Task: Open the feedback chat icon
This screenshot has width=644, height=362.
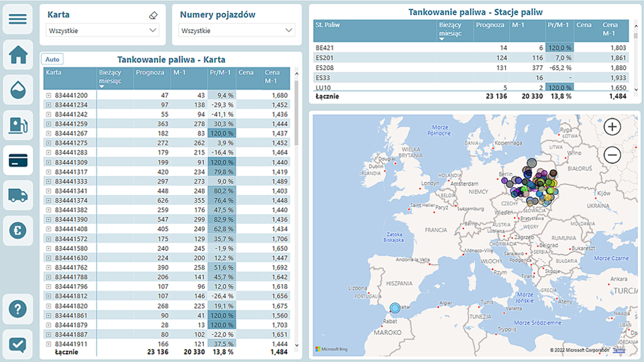Action: [x=17, y=345]
